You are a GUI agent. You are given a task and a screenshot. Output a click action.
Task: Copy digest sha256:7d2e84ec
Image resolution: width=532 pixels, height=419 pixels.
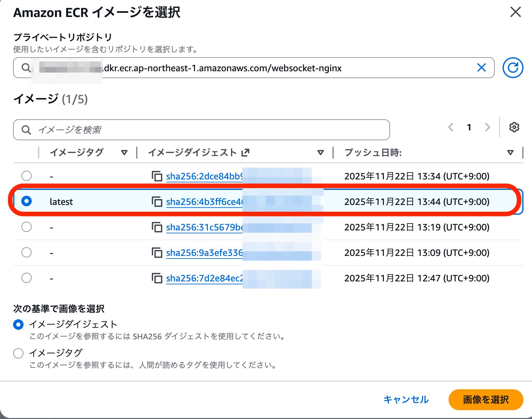pyautogui.click(x=157, y=278)
